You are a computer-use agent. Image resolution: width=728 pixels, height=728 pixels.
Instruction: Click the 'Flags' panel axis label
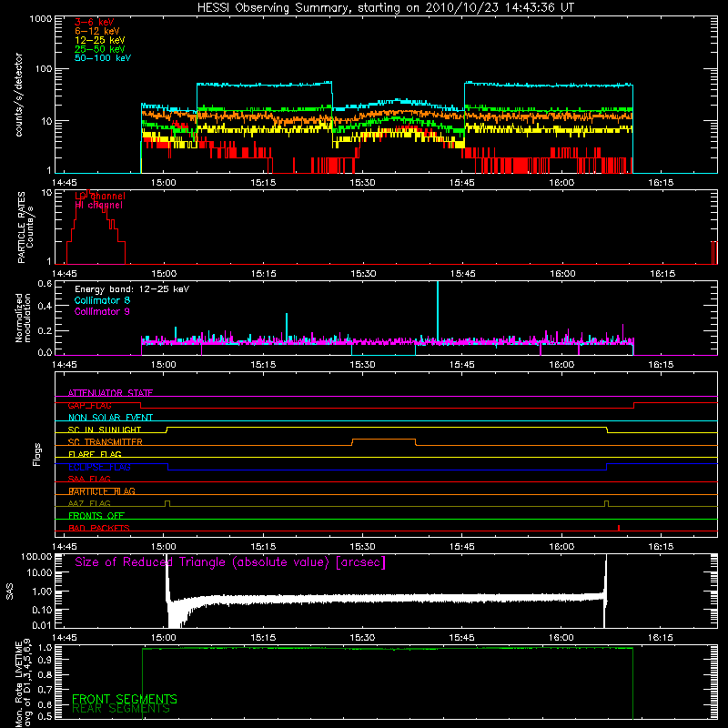tap(36, 454)
